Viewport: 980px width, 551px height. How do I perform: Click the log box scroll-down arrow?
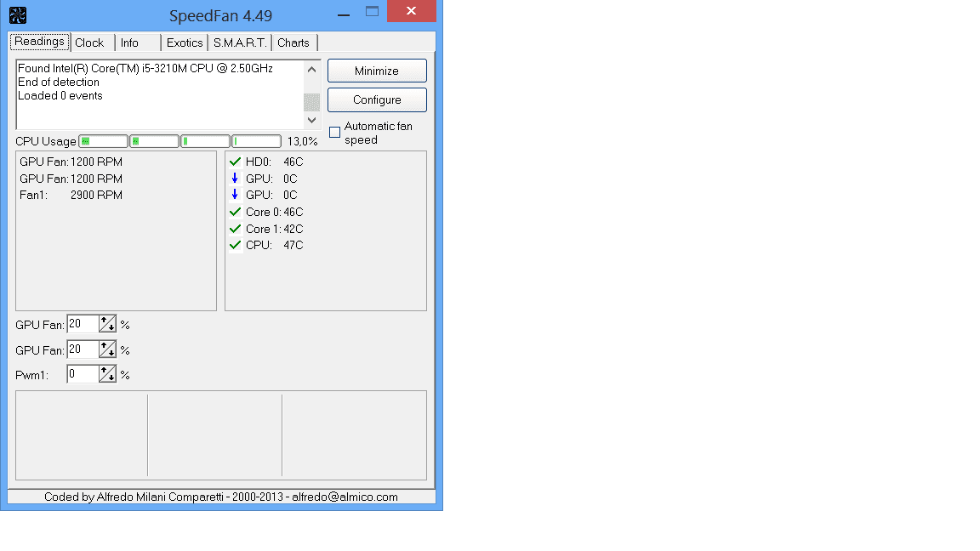pyautogui.click(x=312, y=120)
